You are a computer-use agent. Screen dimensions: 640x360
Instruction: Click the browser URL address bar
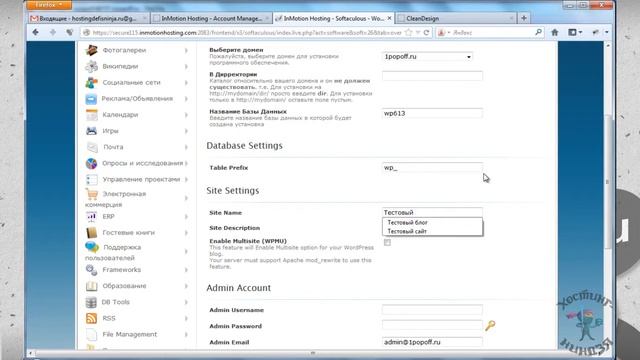[x=247, y=32]
